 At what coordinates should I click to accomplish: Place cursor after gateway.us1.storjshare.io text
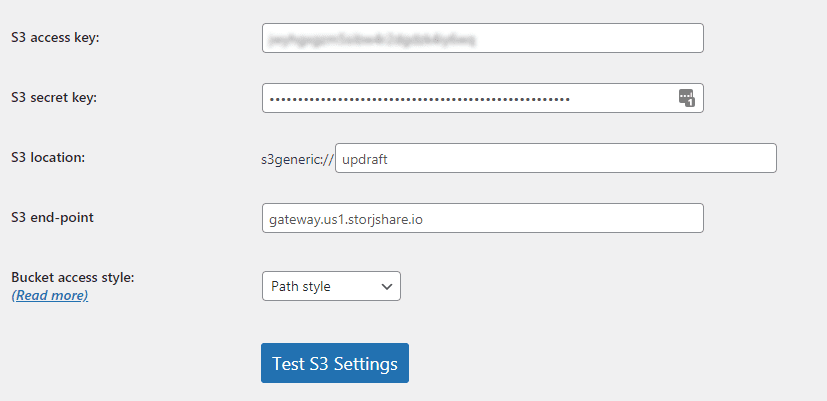[x=424, y=219]
